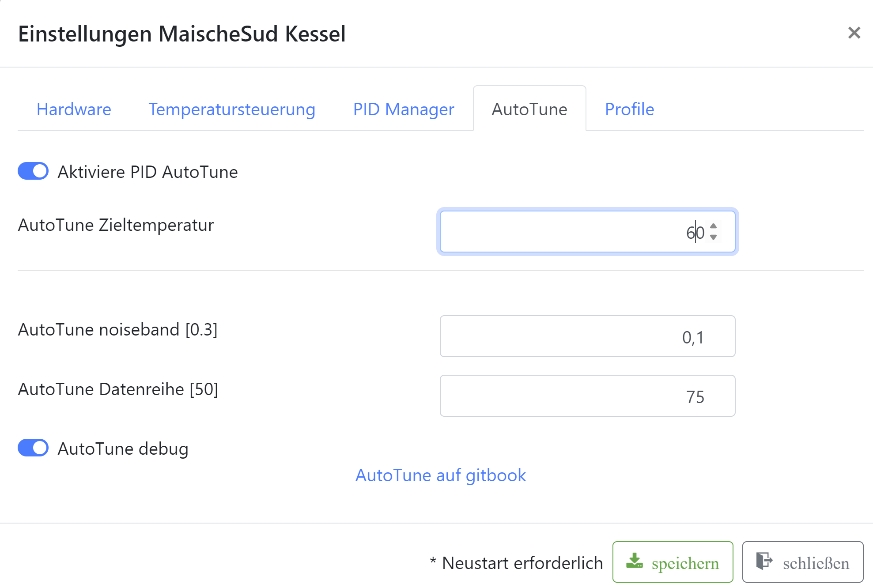Disable the AutoTune debug switch
This screenshot has height=588, width=873.
(x=33, y=448)
